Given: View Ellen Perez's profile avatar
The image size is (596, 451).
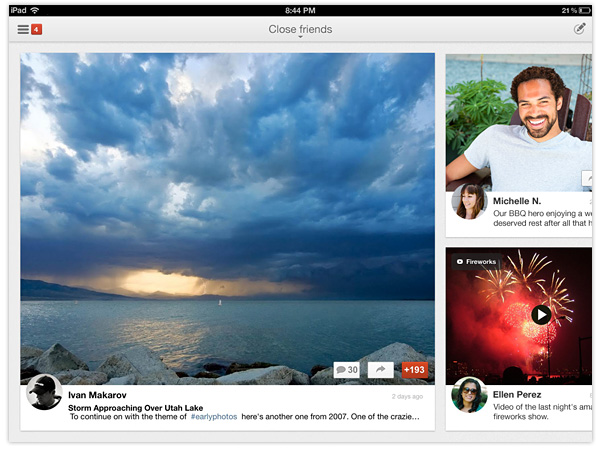Looking at the screenshot, I should click(x=469, y=395).
